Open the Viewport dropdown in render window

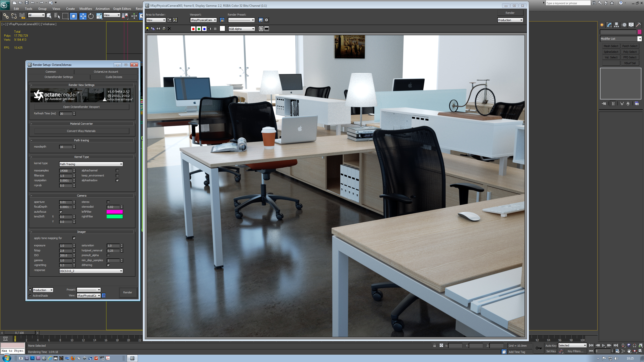pyautogui.click(x=203, y=20)
